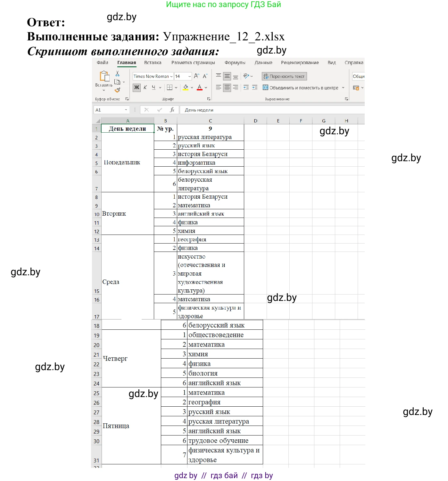Switch to the Вставка ribbon tab
Screen dimensions: 448x481
tap(153, 62)
